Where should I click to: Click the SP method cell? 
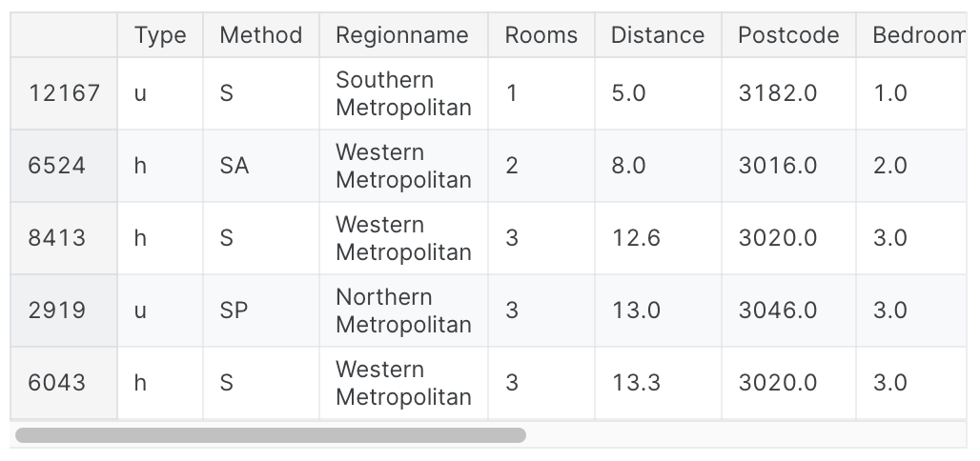tap(260, 311)
